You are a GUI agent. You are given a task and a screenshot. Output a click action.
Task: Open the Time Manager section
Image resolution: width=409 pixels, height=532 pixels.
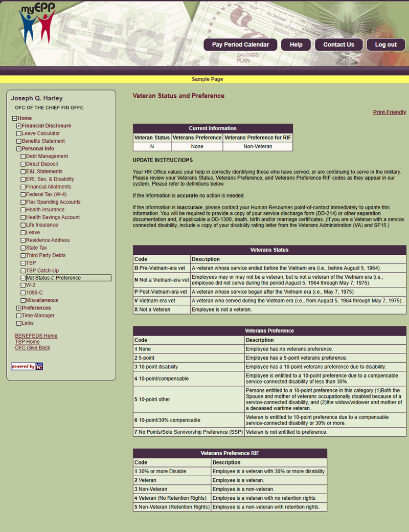point(38,315)
